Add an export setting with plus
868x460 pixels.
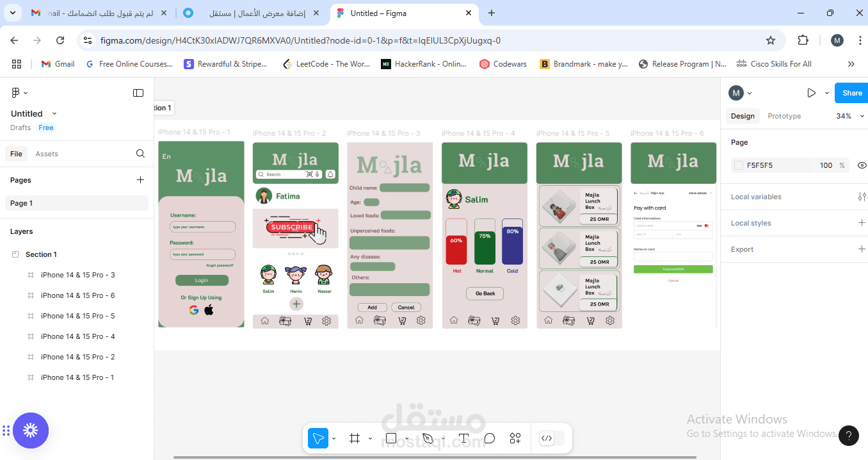[x=862, y=249]
